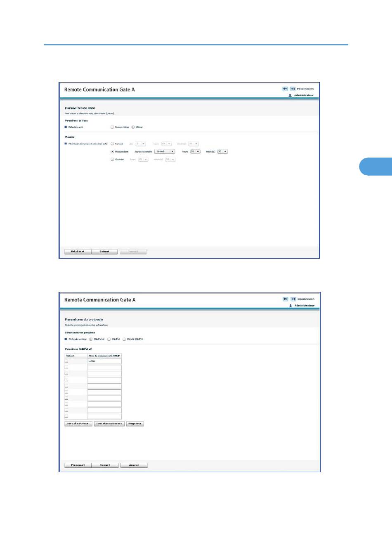392x556 pixels.
Task: Tick the checkbox beside the public community row
Action: (x=66, y=361)
